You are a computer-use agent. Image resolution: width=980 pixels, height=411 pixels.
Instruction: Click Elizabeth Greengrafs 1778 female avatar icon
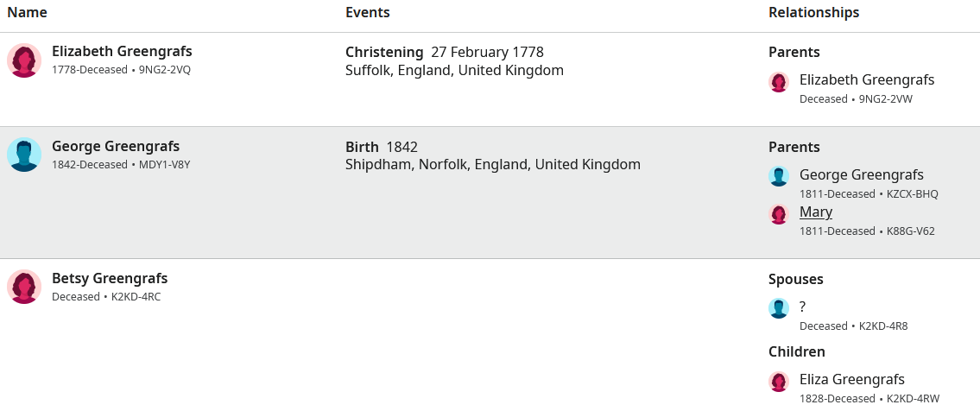24,60
